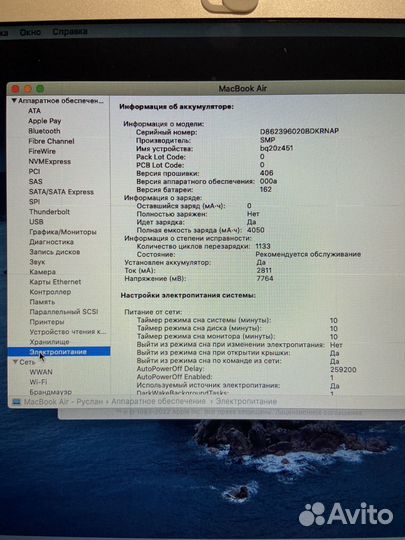Screen dimensions: 405x540
Task: Click MacBook Air - Руслан in path bar
Action: point(63,402)
